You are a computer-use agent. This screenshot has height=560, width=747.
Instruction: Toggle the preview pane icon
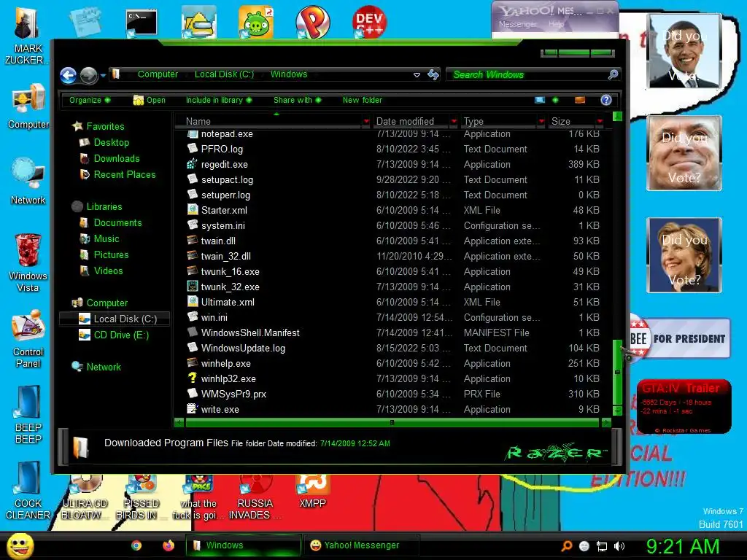click(580, 100)
